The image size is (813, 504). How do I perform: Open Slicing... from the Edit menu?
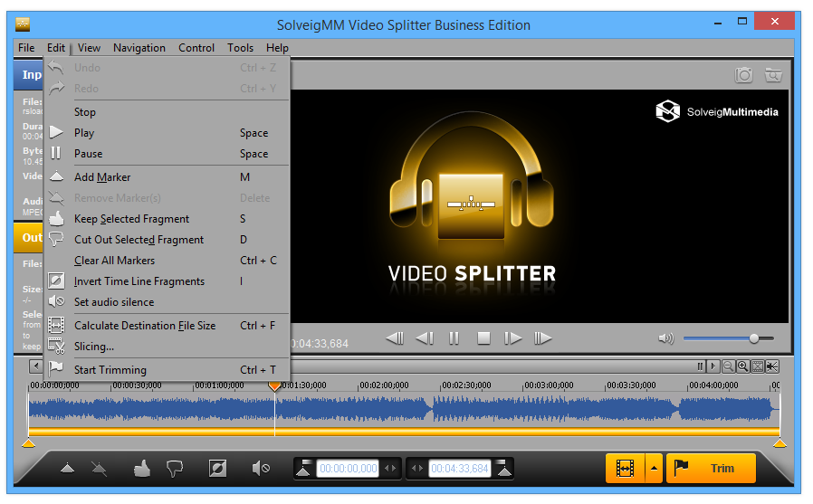coord(167,346)
